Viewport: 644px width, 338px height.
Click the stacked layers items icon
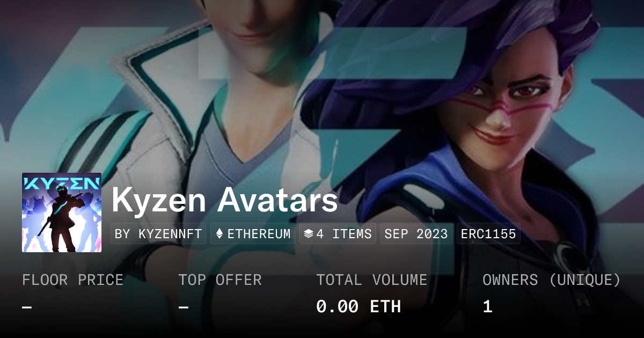[308, 234]
